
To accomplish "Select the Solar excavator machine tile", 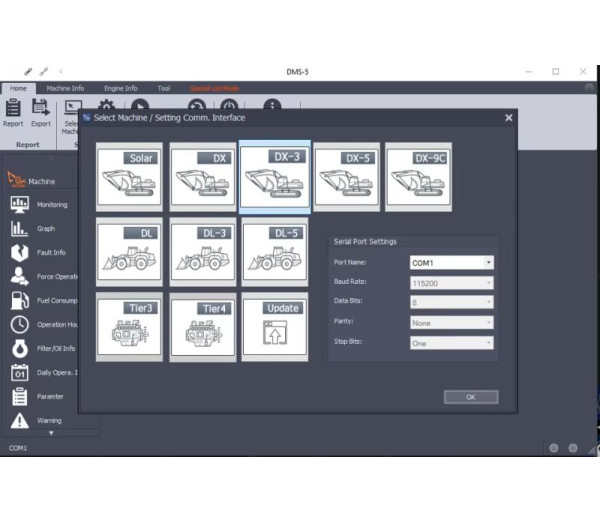I will pos(129,177).
